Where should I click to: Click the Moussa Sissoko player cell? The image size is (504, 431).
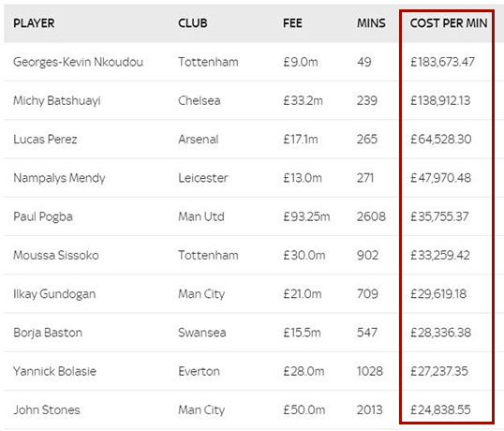[56, 255]
